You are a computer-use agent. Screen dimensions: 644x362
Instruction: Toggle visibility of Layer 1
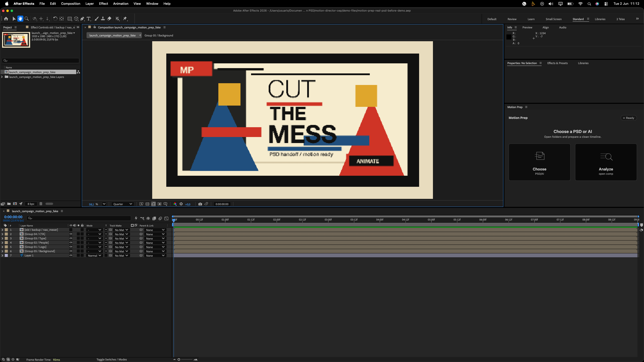[x=71, y=255]
